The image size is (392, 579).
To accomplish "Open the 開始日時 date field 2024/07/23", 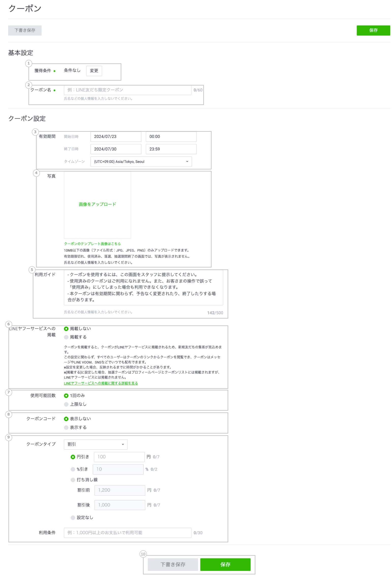I will pos(116,136).
